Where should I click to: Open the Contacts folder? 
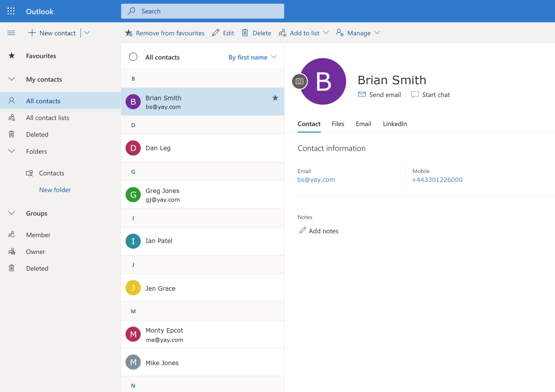(x=51, y=173)
